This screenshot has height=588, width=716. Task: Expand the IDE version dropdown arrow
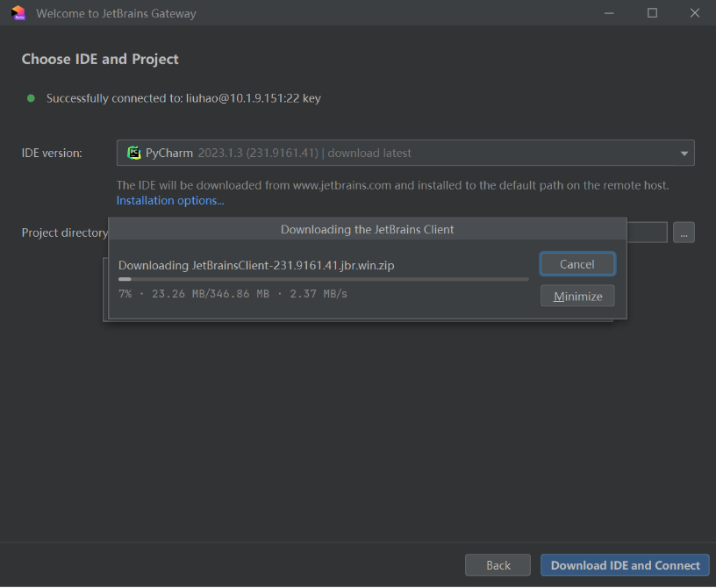[x=684, y=154]
